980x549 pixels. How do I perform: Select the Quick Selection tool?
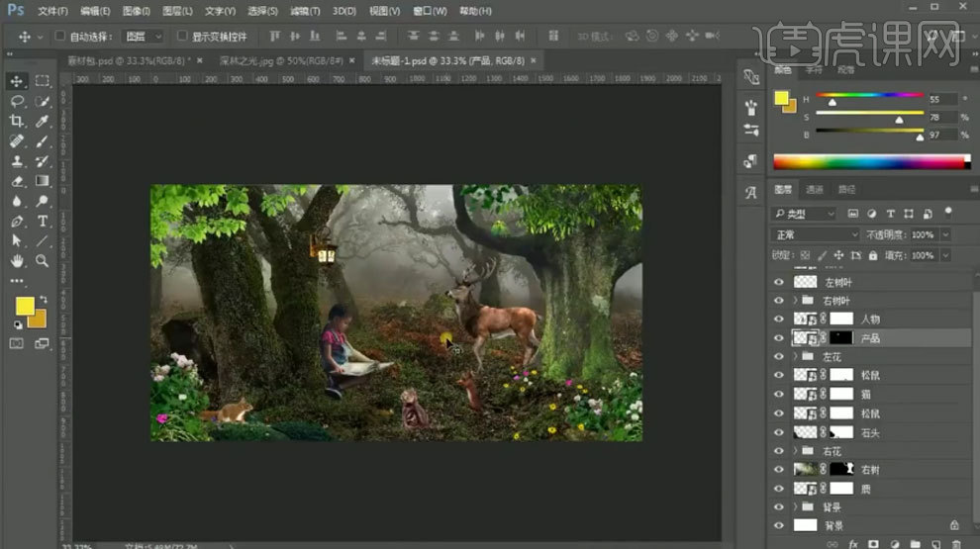click(42, 101)
